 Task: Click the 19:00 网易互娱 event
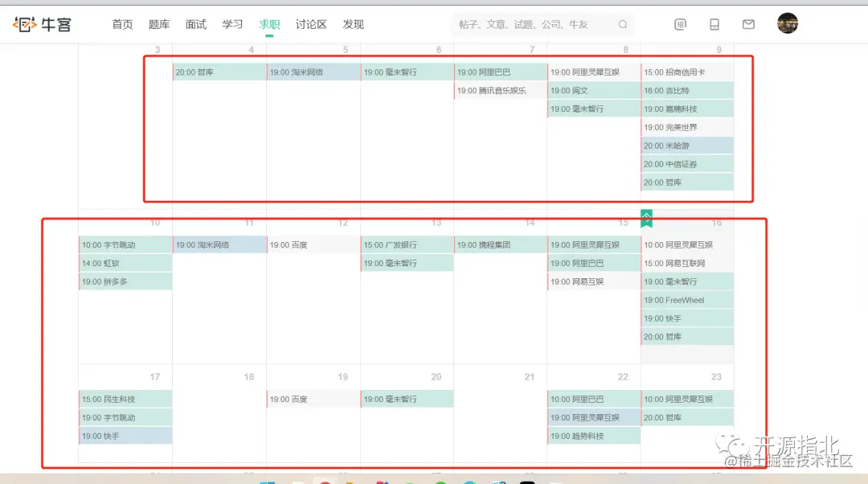point(594,281)
